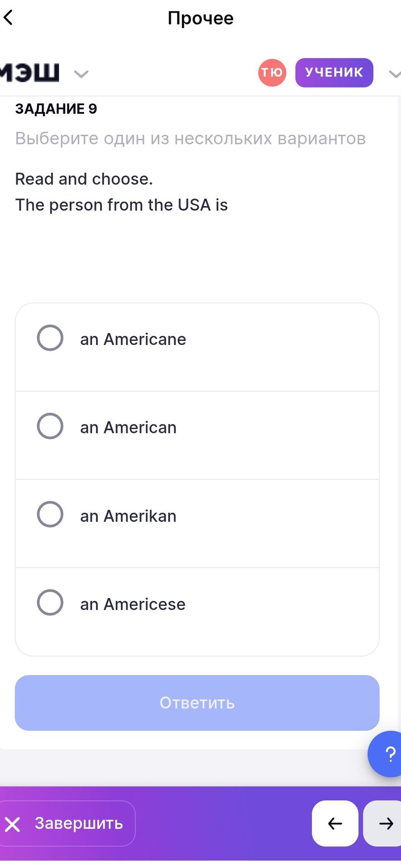Submit answer with Ответить button
The height and width of the screenshot is (868, 401).
(197, 703)
